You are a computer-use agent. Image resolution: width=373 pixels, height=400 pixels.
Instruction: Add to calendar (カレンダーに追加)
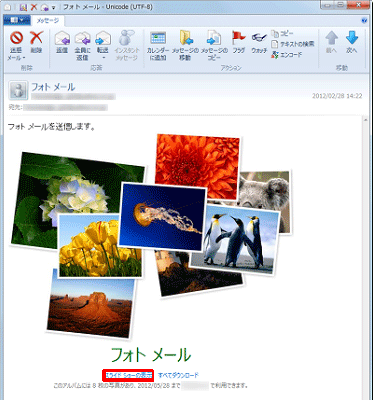(x=158, y=46)
